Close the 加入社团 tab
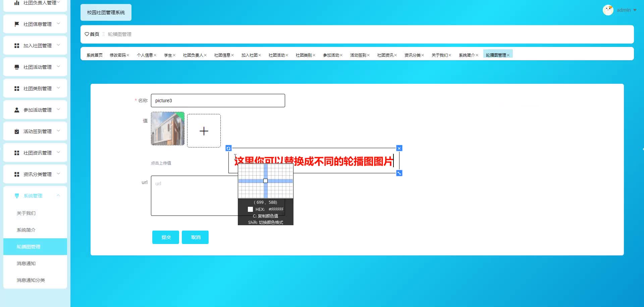 pyautogui.click(x=260, y=55)
